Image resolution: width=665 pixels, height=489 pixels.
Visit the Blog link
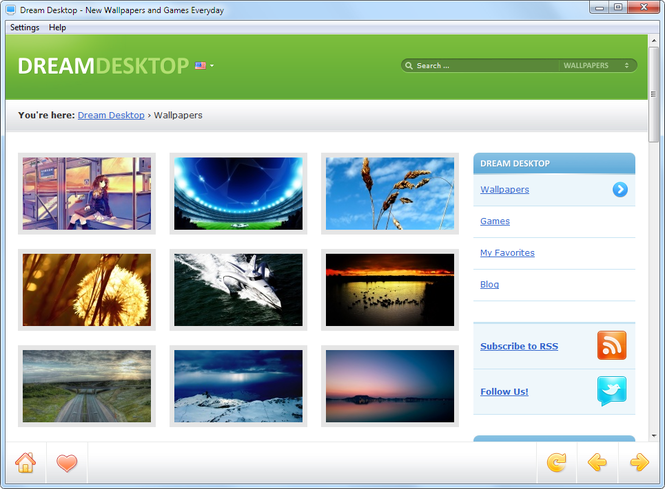pos(489,285)
